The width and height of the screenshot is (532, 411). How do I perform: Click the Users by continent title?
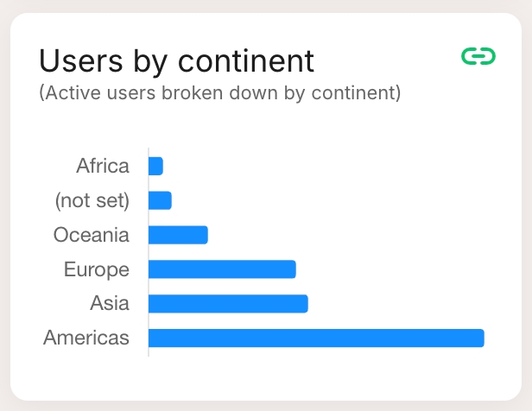tap(176, 61)
